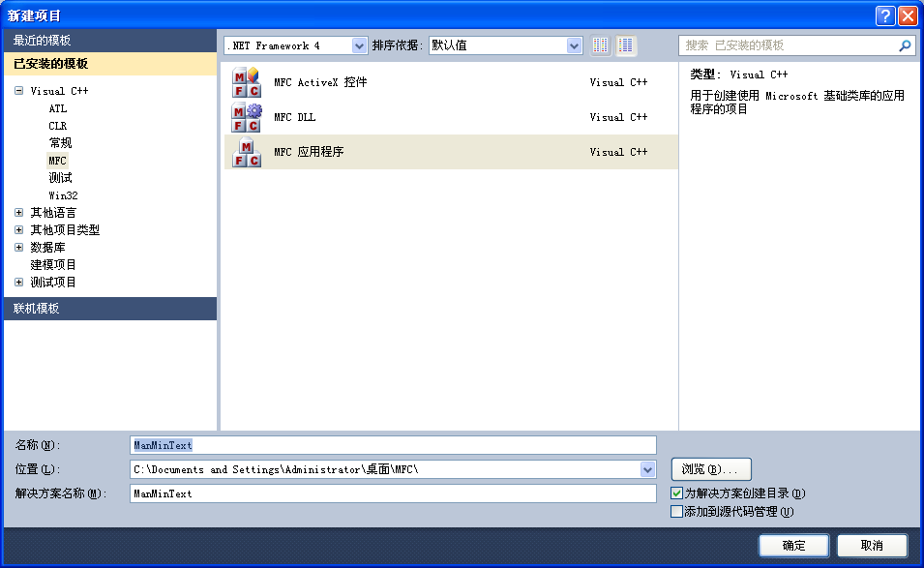Select ATL under Visual C++
The width and height of the screenshot is (924, 568).
(x=58, y=108)
